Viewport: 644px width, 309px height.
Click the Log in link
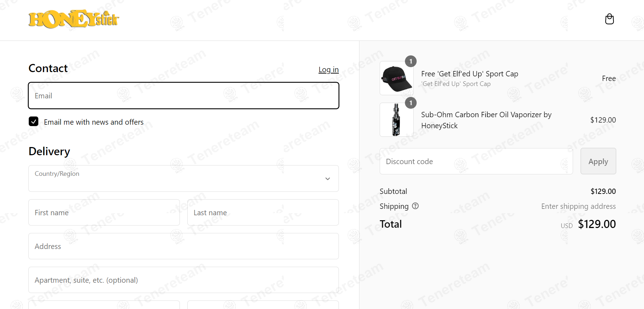click(x=328, y=70)
